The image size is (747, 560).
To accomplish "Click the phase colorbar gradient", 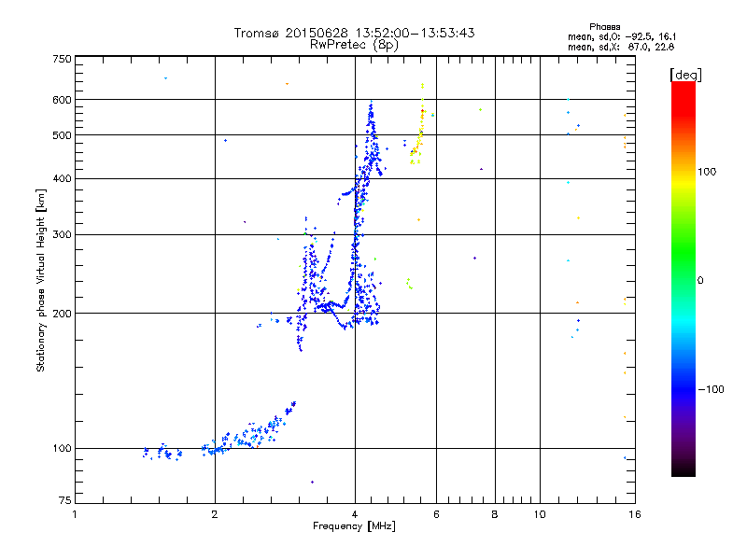I will coord(684,278).
